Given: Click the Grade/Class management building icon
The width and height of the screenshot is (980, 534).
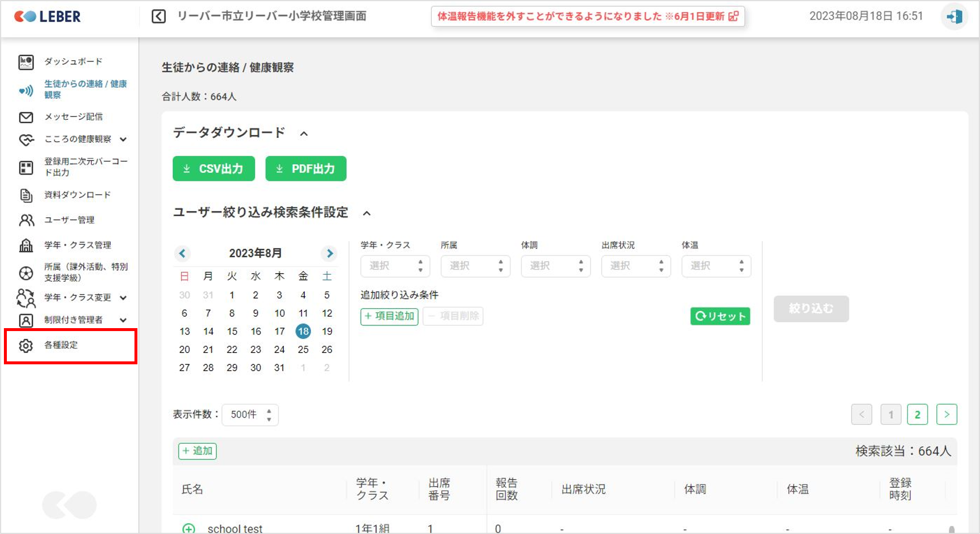Looking at the screenshot, I should tap(26, 245).
